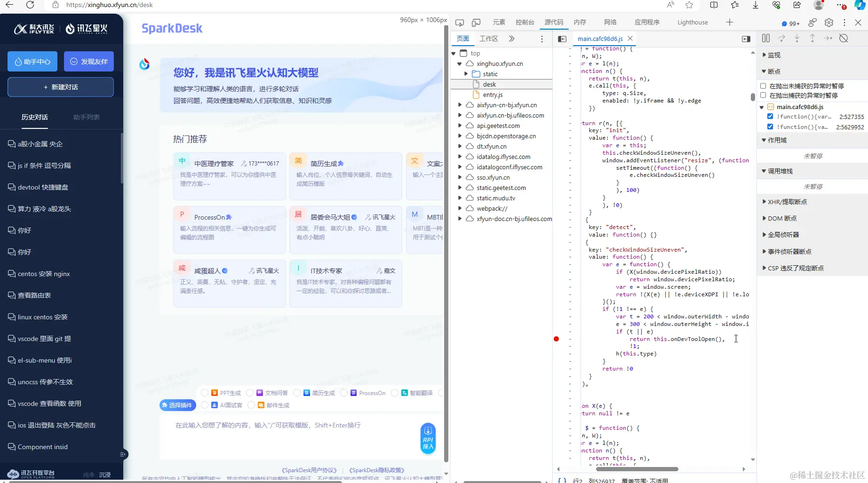Deactivate breakpoints icon
868x483 pixels.
(x=844, y=38)
